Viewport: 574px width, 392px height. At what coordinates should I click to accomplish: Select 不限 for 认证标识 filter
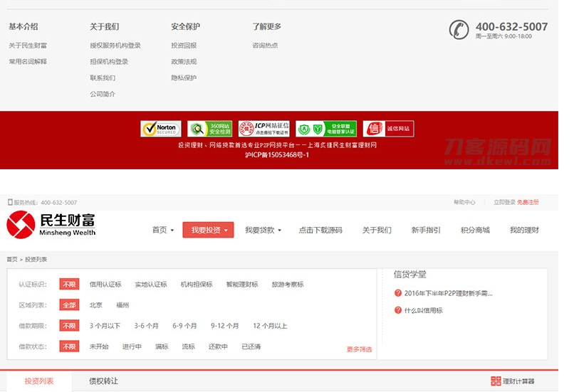pos(69,284)
